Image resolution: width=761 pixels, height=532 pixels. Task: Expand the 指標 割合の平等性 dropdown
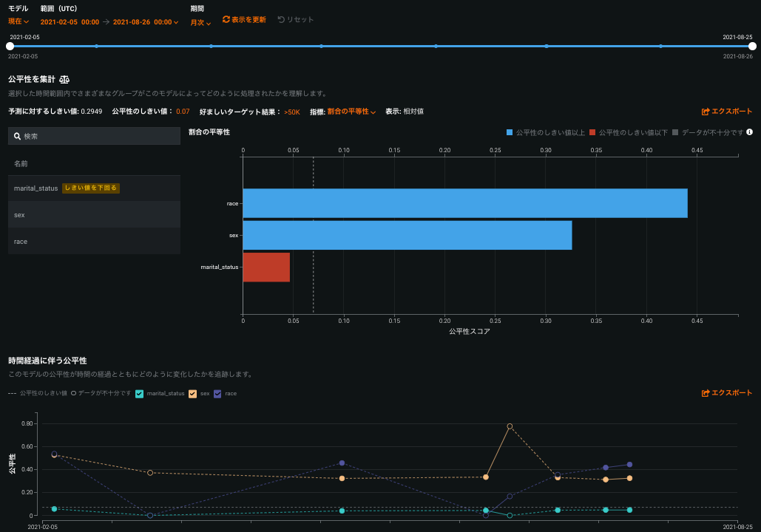point(351,112)
